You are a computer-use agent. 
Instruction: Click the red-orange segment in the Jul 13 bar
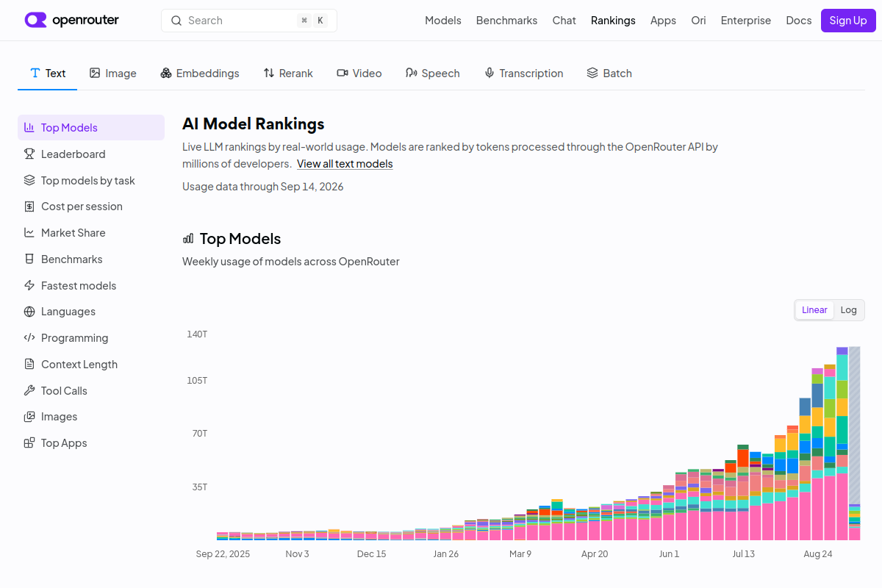pyautogui.click(x=743, y=457)
